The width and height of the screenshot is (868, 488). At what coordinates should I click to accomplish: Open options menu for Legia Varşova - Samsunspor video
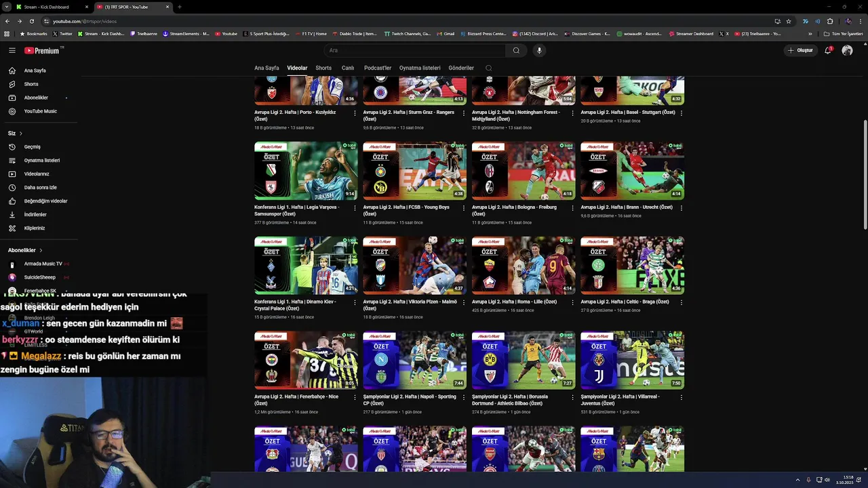[355, 208]
